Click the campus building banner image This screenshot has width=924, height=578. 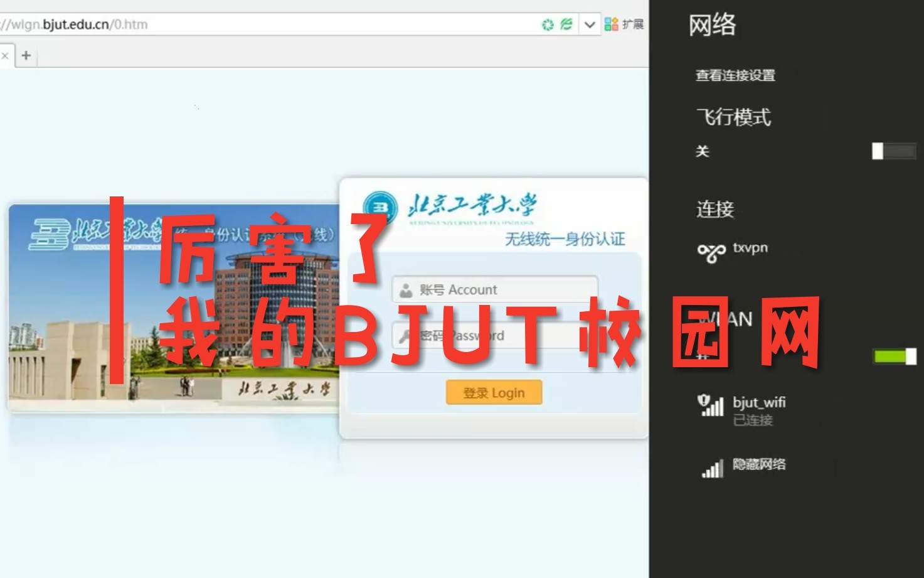point(174,308)
